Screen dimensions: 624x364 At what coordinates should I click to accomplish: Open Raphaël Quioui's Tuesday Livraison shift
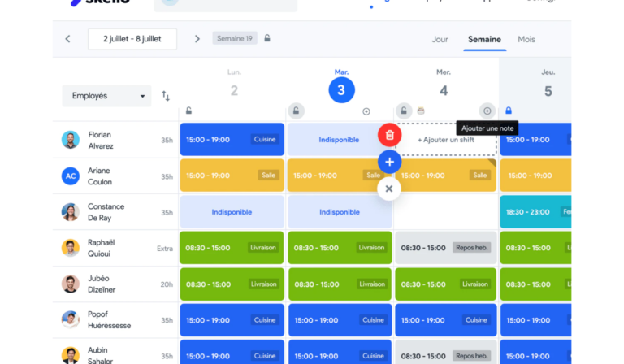340,248
